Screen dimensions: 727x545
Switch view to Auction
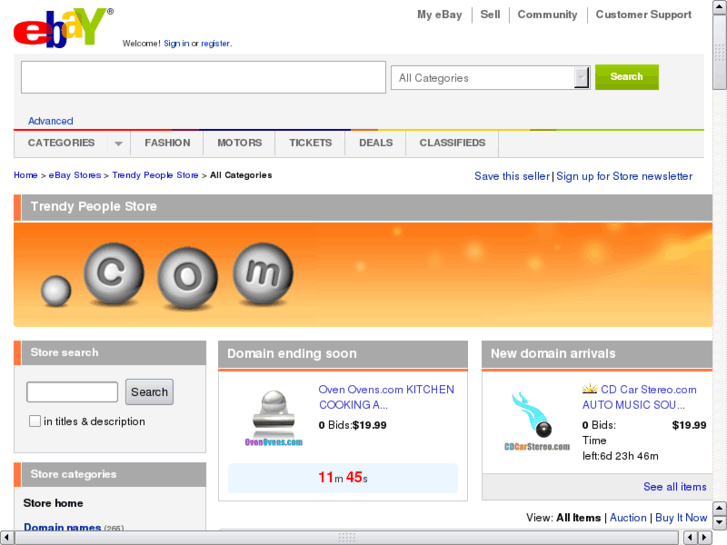(628, 518)
